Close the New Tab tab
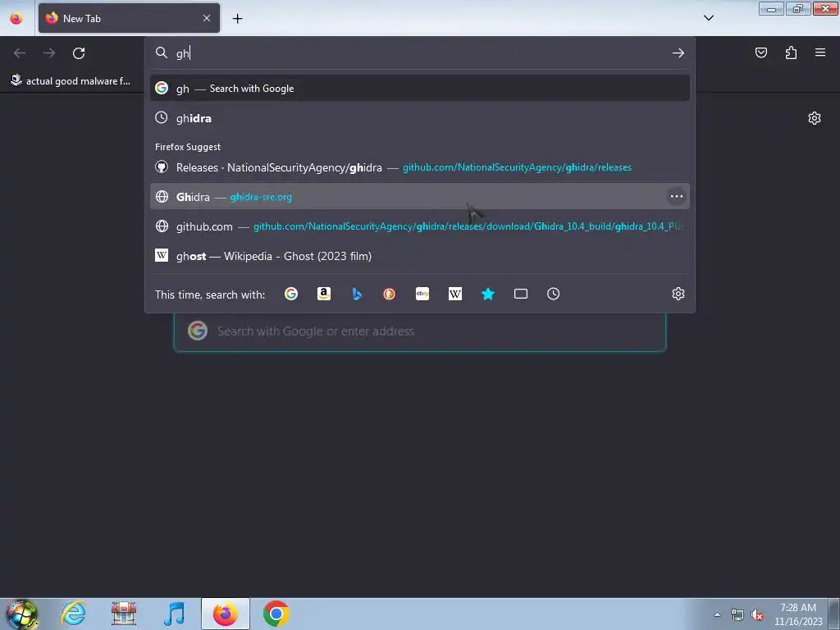The height and width of the screenshot is (630, 840). coord(207,18)
